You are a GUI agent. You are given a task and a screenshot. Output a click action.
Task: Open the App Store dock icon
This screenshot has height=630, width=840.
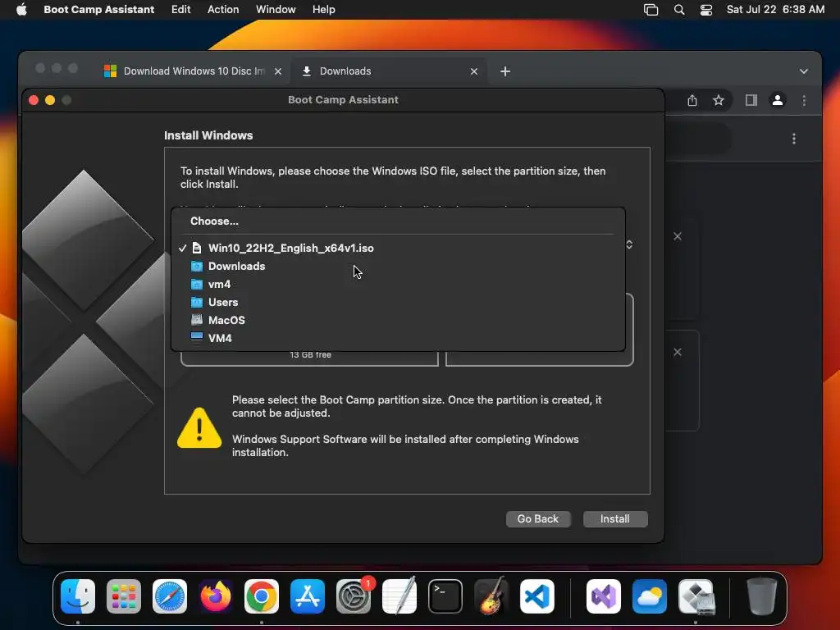point(308,596)
